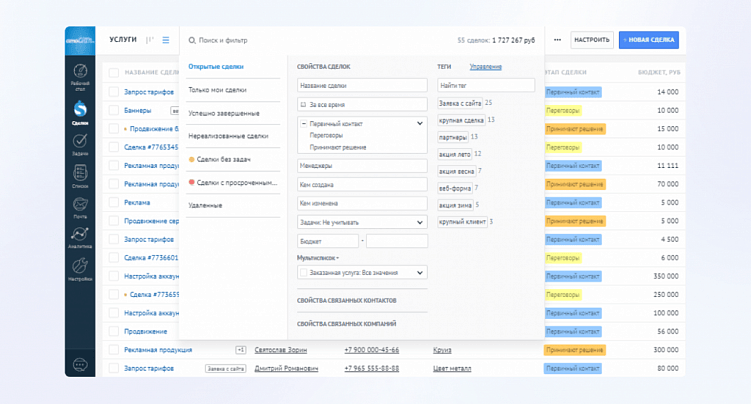Open the Задачи: Не учитывать dropdown
Screen dimensions: 751x404
tap(362, 221)
